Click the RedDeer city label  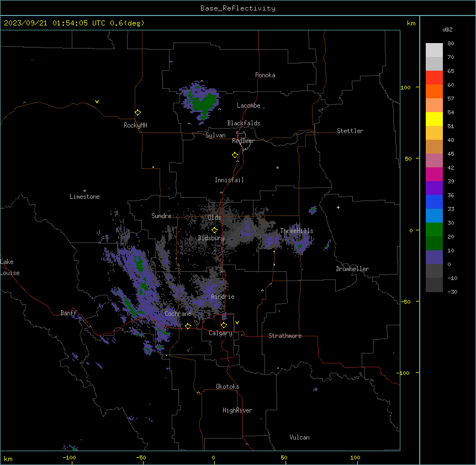click(243, 141)
